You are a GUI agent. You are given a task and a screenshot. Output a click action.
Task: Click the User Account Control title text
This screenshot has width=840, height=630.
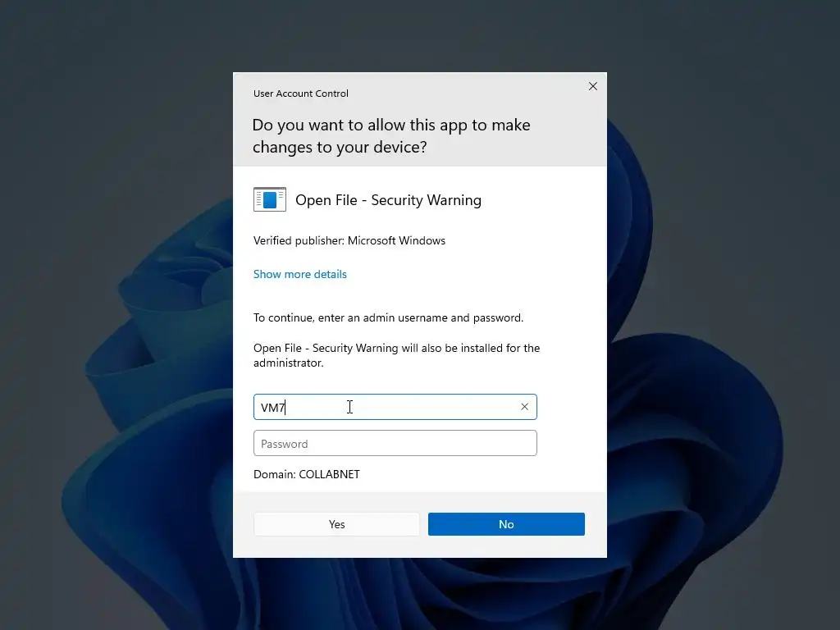[x=300, y=94]
